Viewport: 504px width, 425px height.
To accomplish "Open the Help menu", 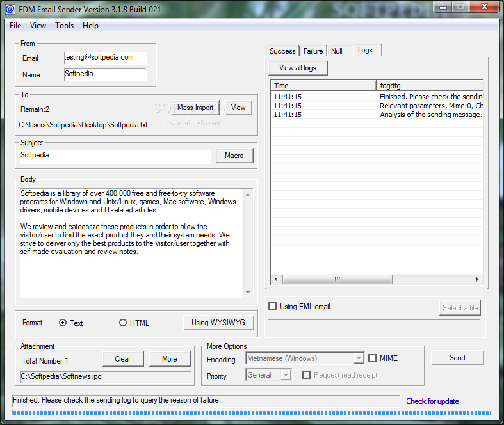I will pyautogui.click(x=90, y=26).
